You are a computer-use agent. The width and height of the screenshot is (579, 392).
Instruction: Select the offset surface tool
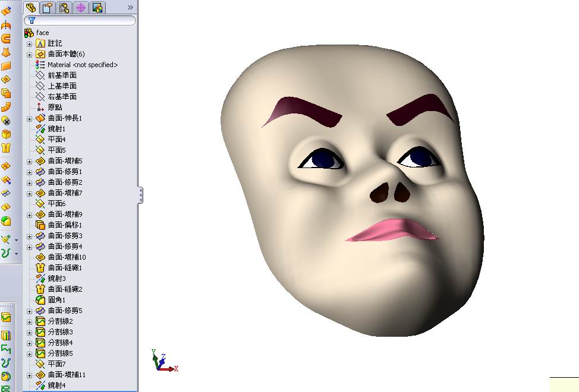pos(6,93)
